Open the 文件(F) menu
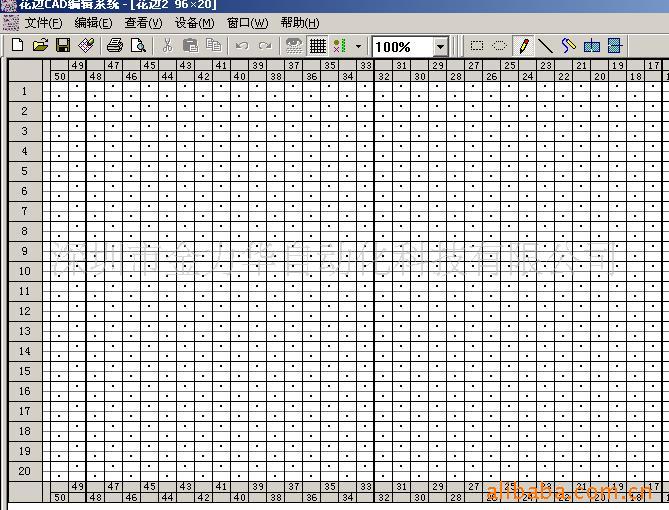The image size is (669, 510). click(43, 23)
